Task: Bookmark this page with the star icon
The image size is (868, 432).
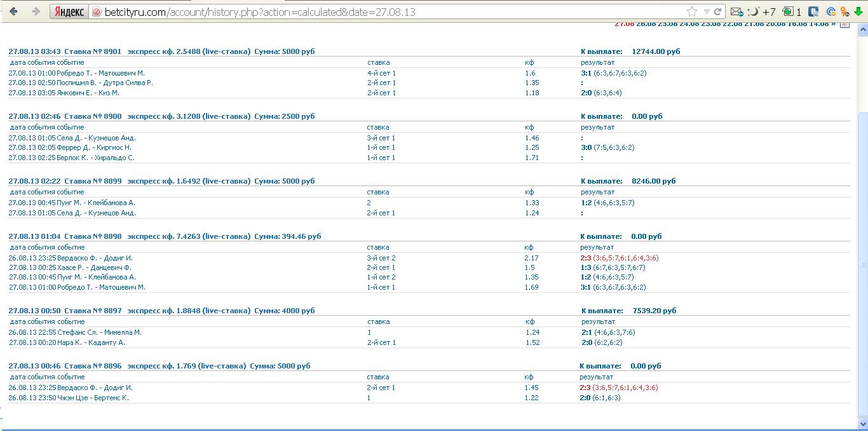Action: (x=692, y=11)
